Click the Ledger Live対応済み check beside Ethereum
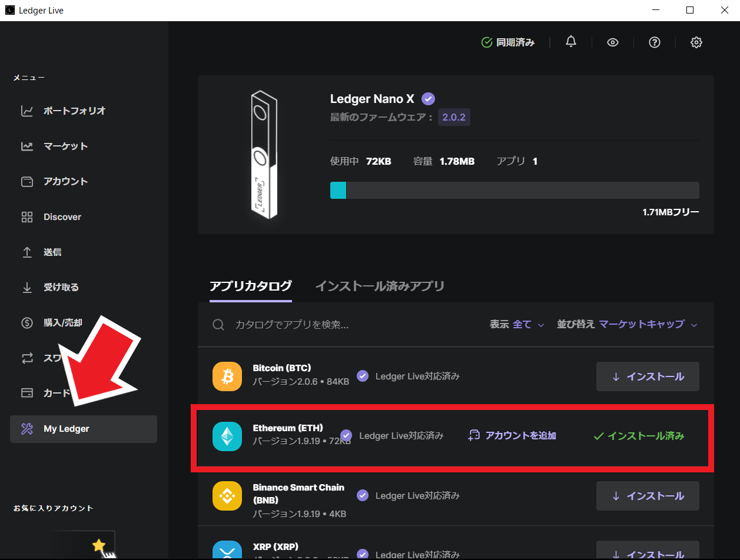This screenshot has width=740, height=560. [x=346, y=435]
